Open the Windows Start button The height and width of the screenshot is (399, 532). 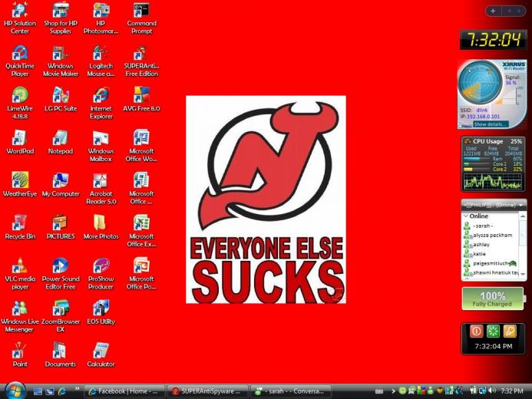point(15,391)
